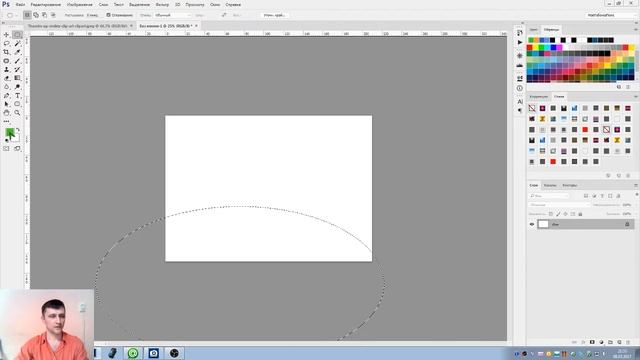Open the workspace switcher dropdown

tap(610, 15)
